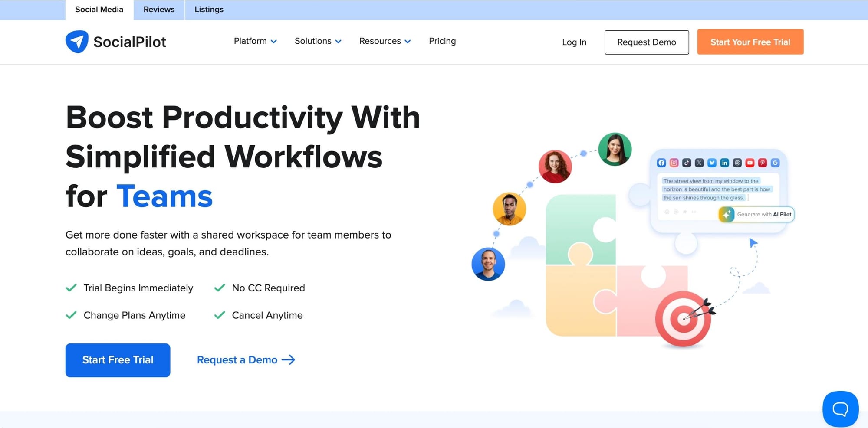The height and width of the screenshot is (428, 868).
Task: Open the Solutions dropdown menu
Action: (x=318, y=41)
